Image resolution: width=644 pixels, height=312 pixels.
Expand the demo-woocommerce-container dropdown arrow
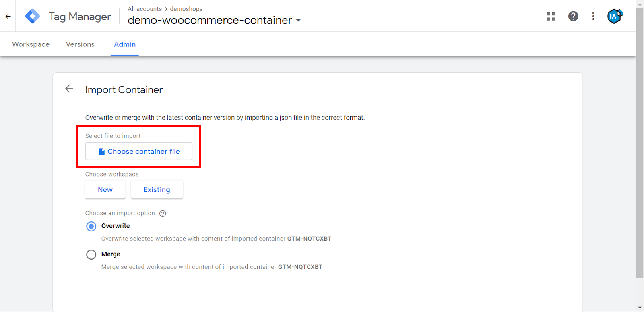[x=298, y=21]
